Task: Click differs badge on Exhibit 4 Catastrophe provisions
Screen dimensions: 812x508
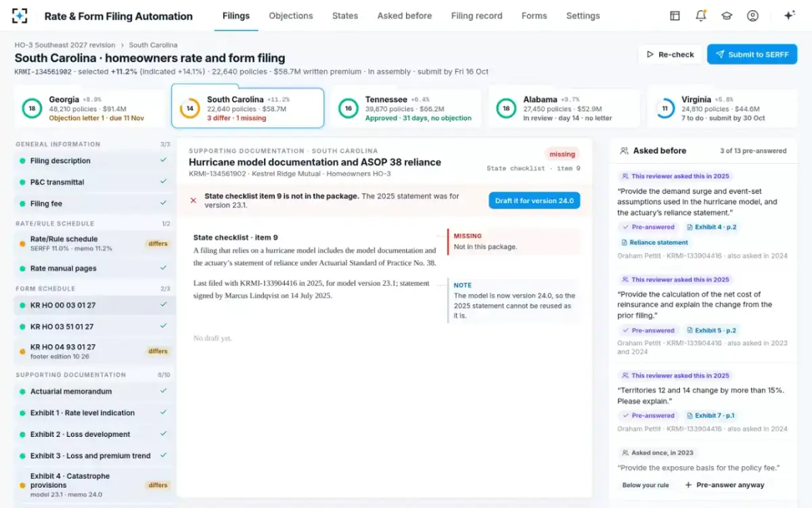Action: [x=158, y=485]
